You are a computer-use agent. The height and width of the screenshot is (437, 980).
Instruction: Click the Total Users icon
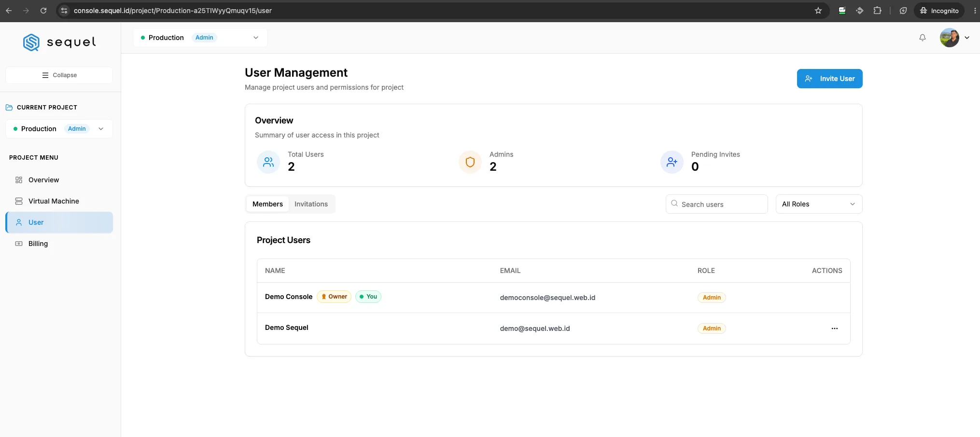tap(268, 162)
